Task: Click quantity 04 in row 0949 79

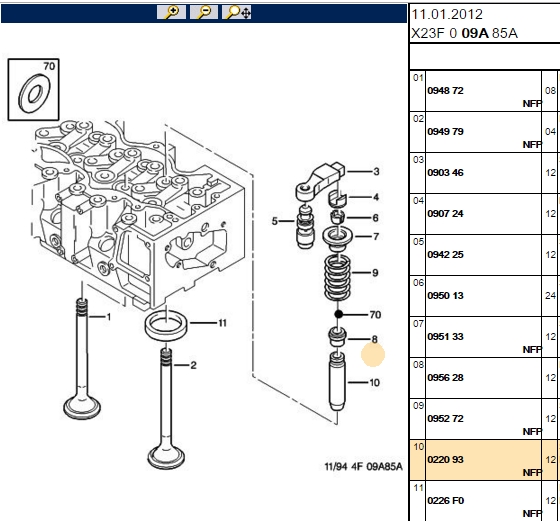Action: point(550,132)
